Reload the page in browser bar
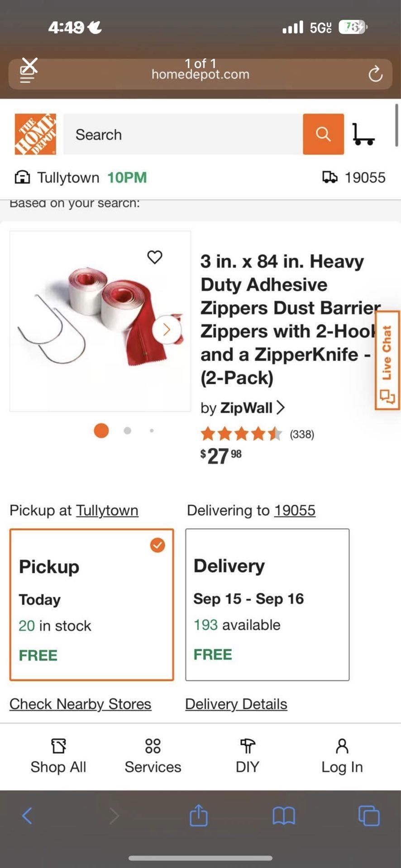The height and width of the screenshot is (868, 401). [375, 74]
